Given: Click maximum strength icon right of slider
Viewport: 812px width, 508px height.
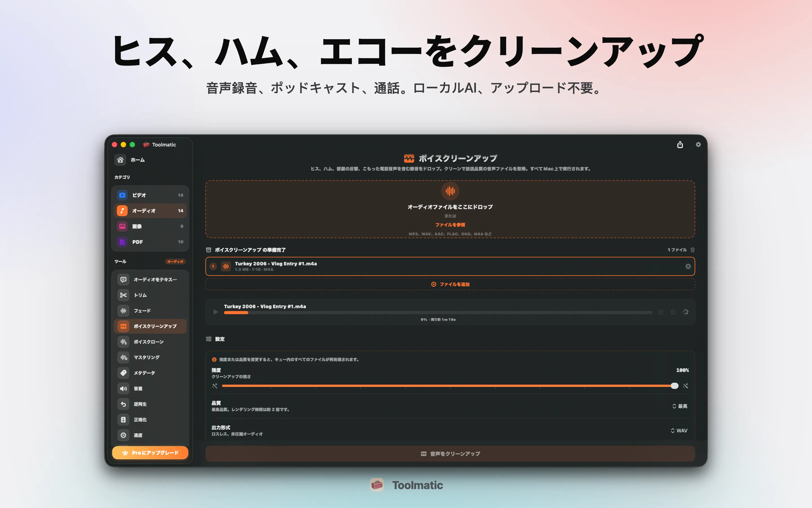Looking at the screenshot, I should [685, 386].
